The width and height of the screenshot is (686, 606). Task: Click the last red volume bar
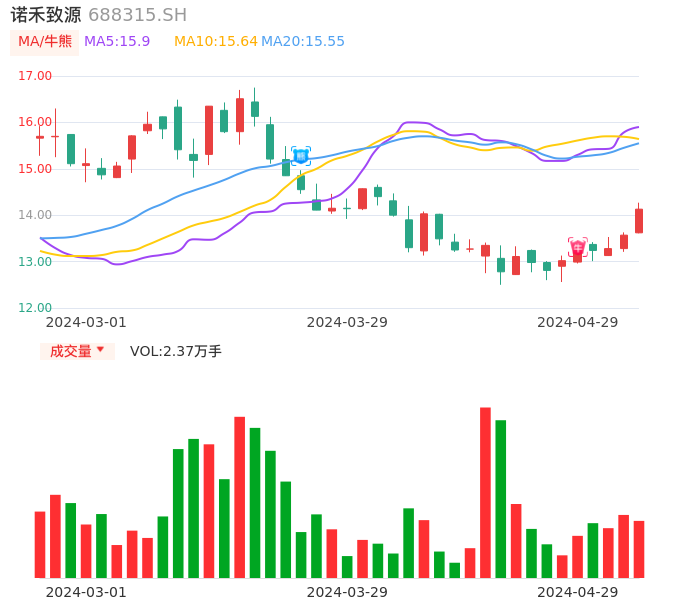[639, 549]
